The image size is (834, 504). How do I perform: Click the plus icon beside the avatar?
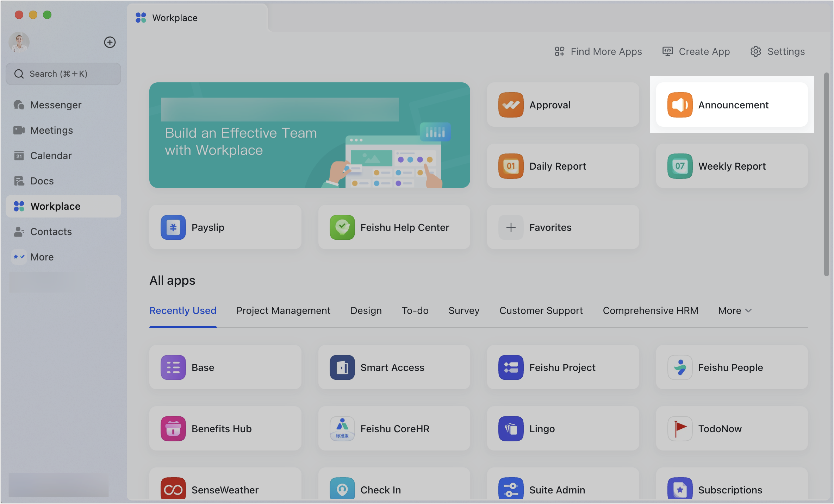[110, 42]
